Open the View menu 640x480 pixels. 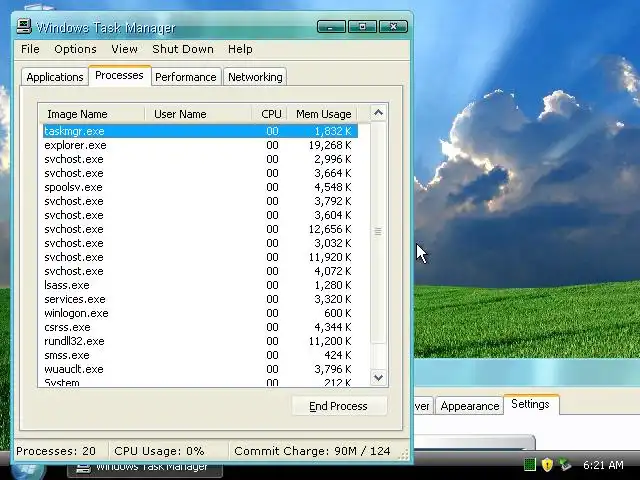124,49
